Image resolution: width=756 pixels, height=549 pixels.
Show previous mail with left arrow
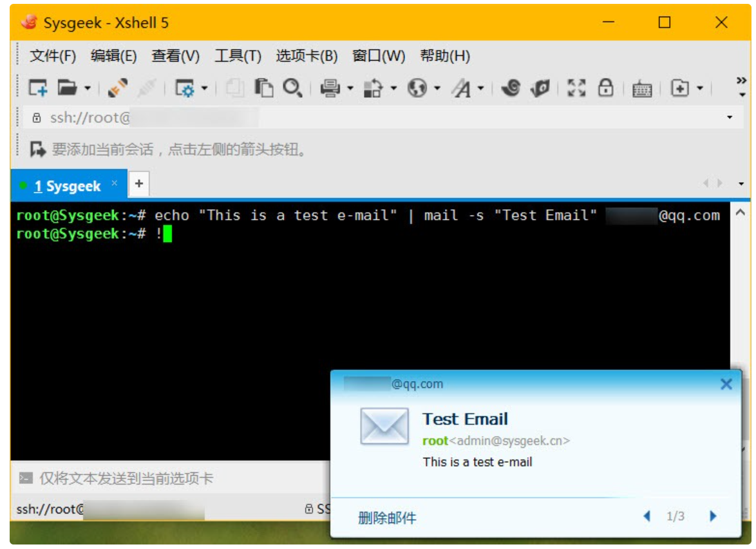click(647, 516)
